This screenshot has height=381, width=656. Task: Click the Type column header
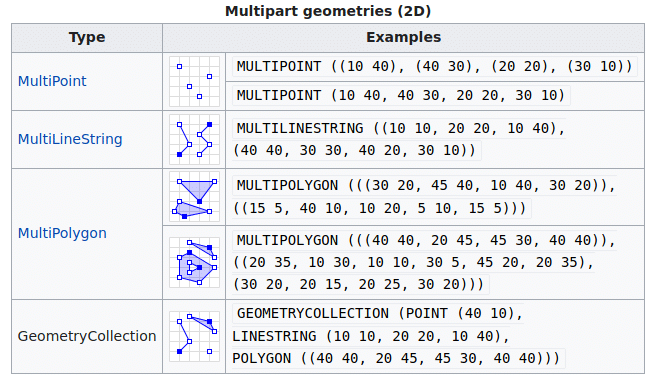[x=87, y=38]
